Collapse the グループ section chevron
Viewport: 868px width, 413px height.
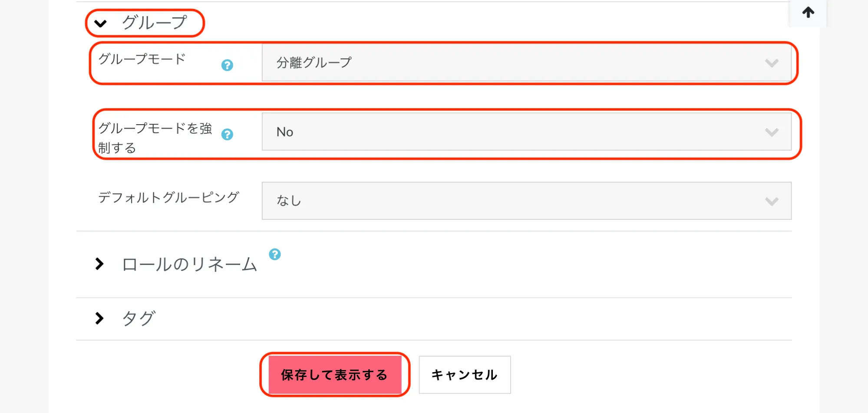(100, 23)
